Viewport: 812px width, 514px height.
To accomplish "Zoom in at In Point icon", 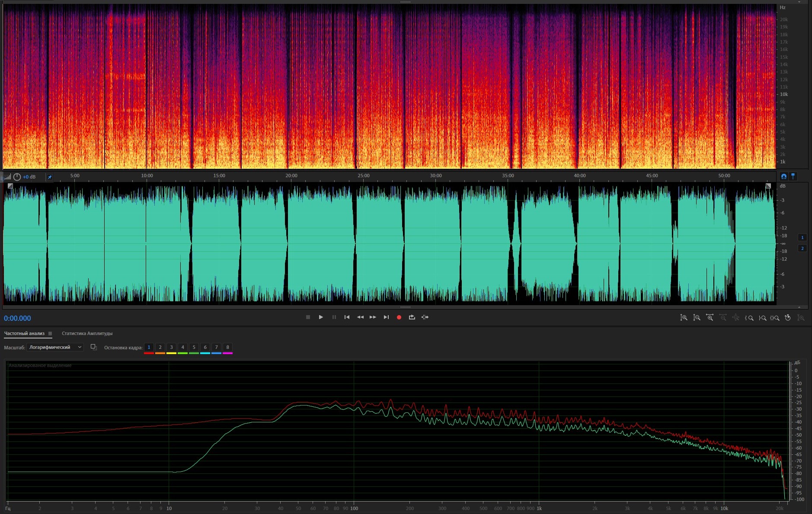I will [749, 318].
